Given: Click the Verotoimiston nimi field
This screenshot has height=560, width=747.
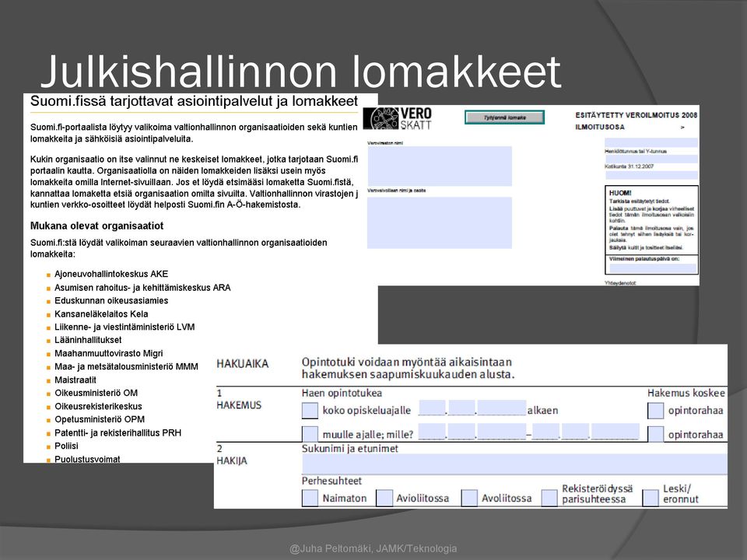Looking at the screenshot, I should tap(439, 166).
